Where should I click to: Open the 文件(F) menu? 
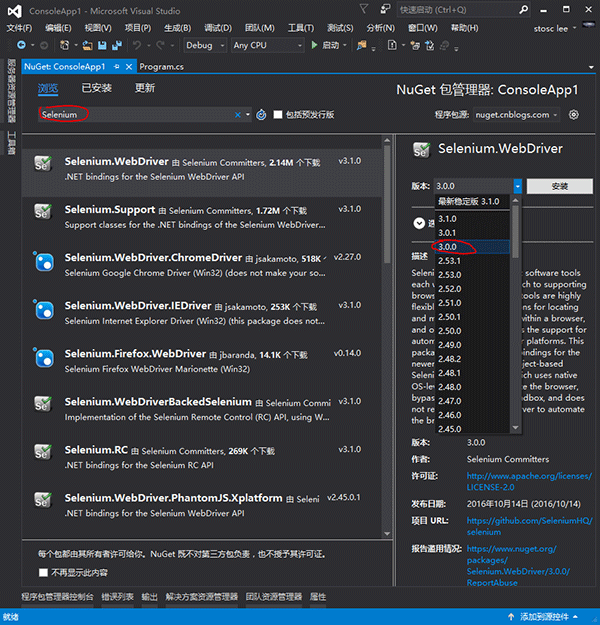coord(19,28)
